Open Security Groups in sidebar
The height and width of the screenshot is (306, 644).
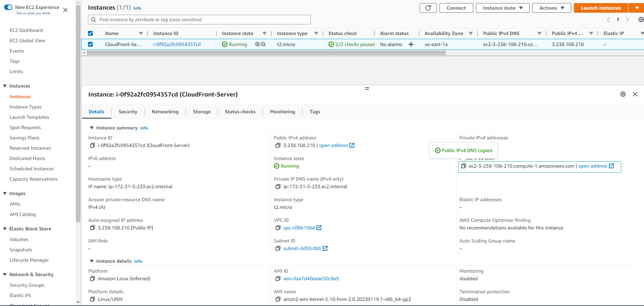[27, 285]
